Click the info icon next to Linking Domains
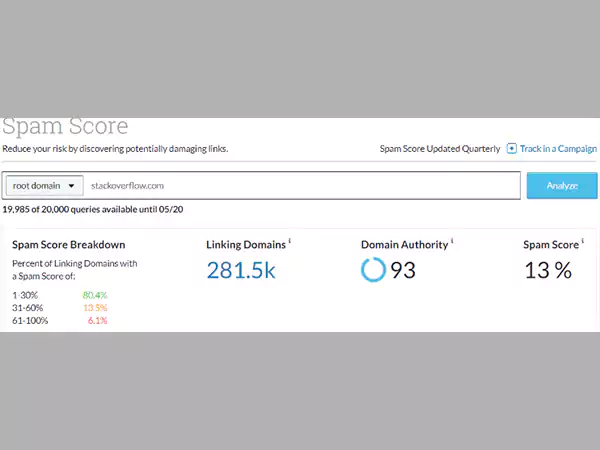The image size is (600, 450). tap(290, 241)
